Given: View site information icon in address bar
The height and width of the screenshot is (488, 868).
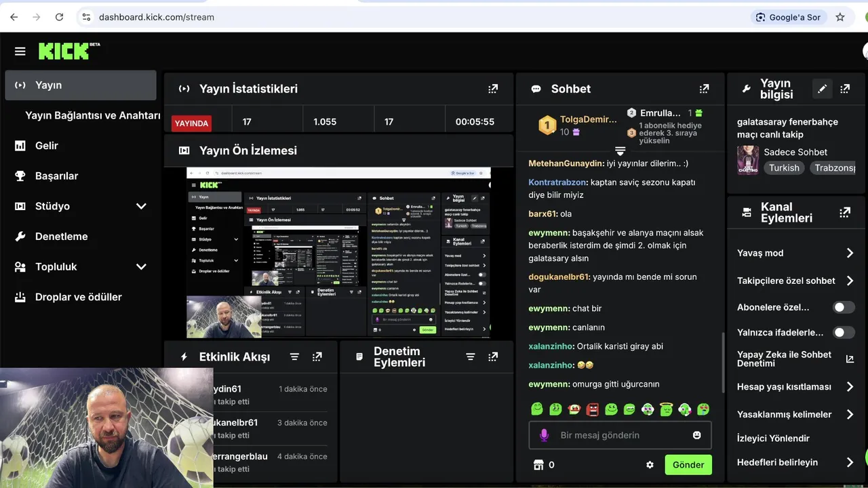Looking at the screenshot, I should click(85, 17).
